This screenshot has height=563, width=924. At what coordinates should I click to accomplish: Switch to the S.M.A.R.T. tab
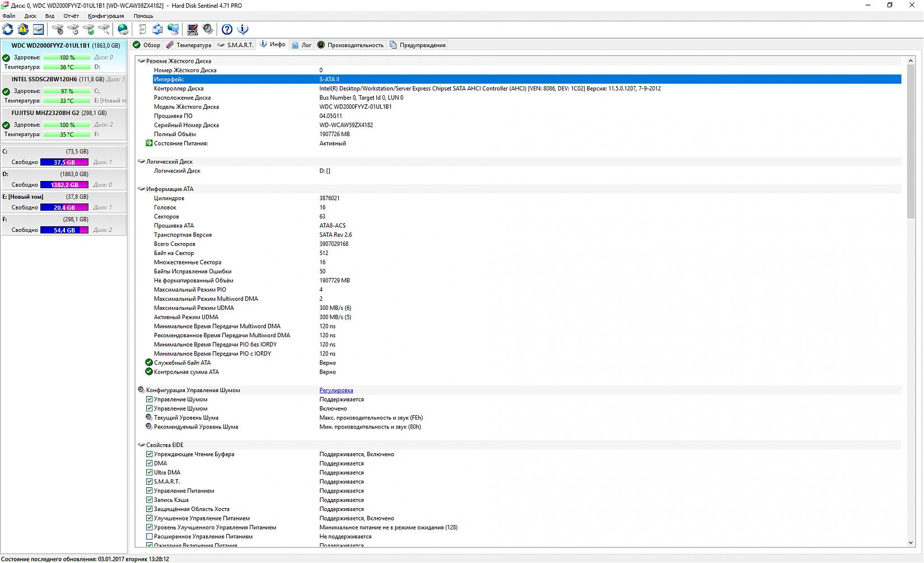click(x=235, y=45)
